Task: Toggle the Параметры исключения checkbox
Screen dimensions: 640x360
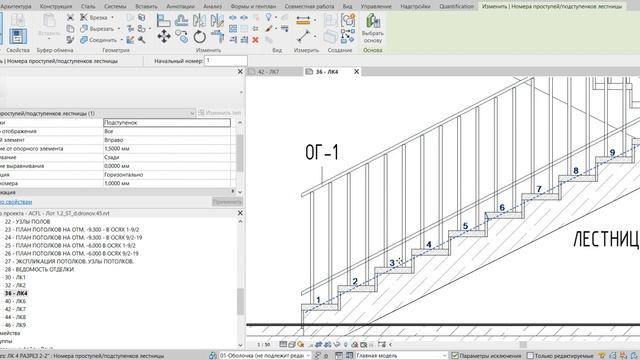Action: tap(456, 356)
